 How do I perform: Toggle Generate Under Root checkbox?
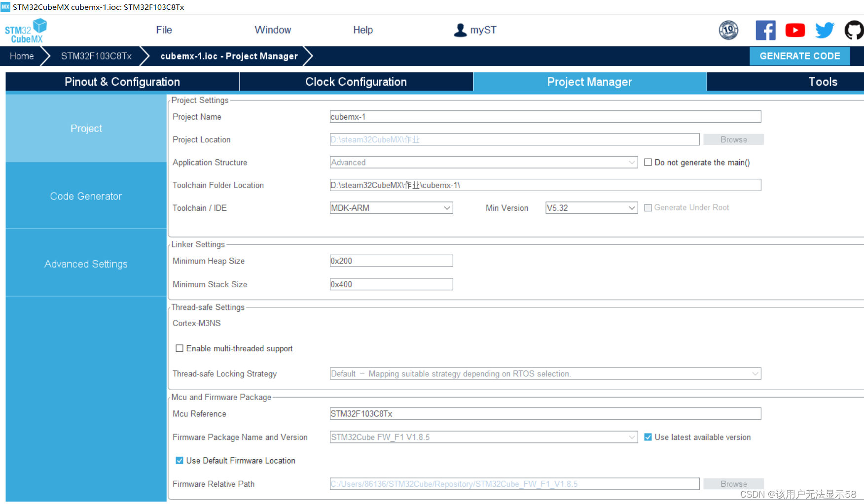tap(648, 208)
